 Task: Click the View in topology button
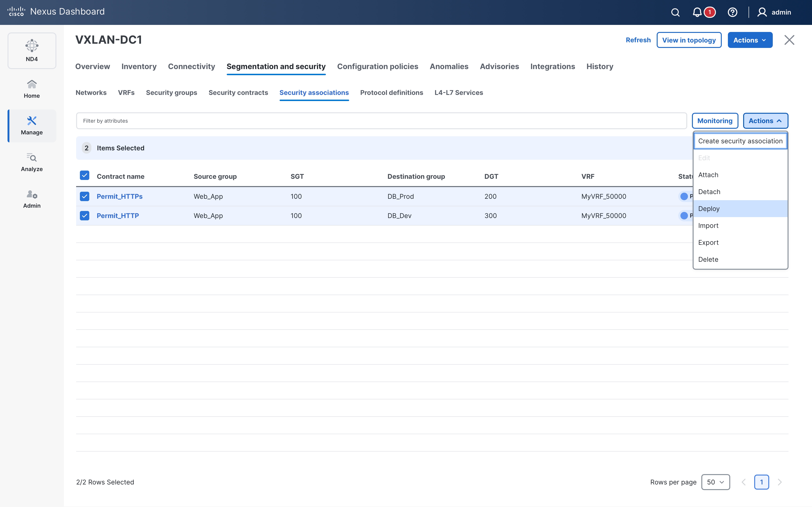689,40
